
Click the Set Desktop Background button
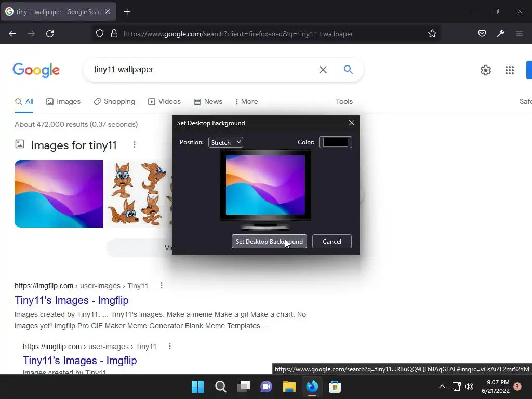pyautogui.click(x=269, y=241)
